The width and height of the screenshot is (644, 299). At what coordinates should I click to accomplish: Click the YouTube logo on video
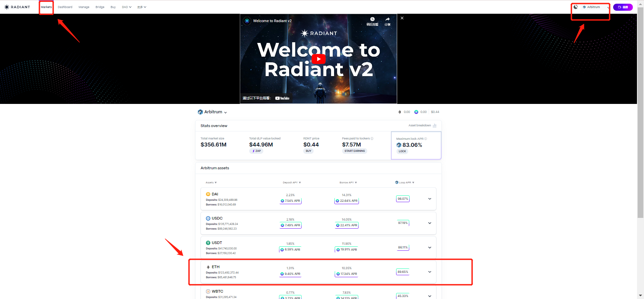282,98
